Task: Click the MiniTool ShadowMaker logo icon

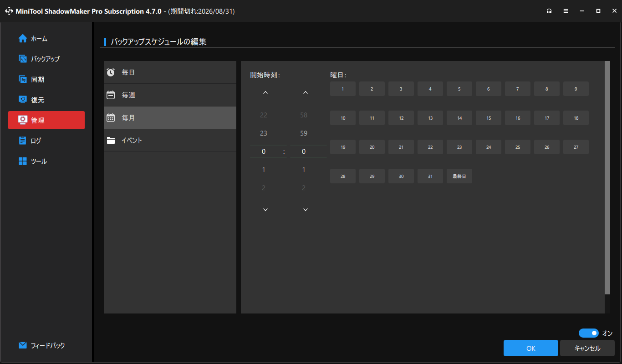Action: click(x=9, y=11)
